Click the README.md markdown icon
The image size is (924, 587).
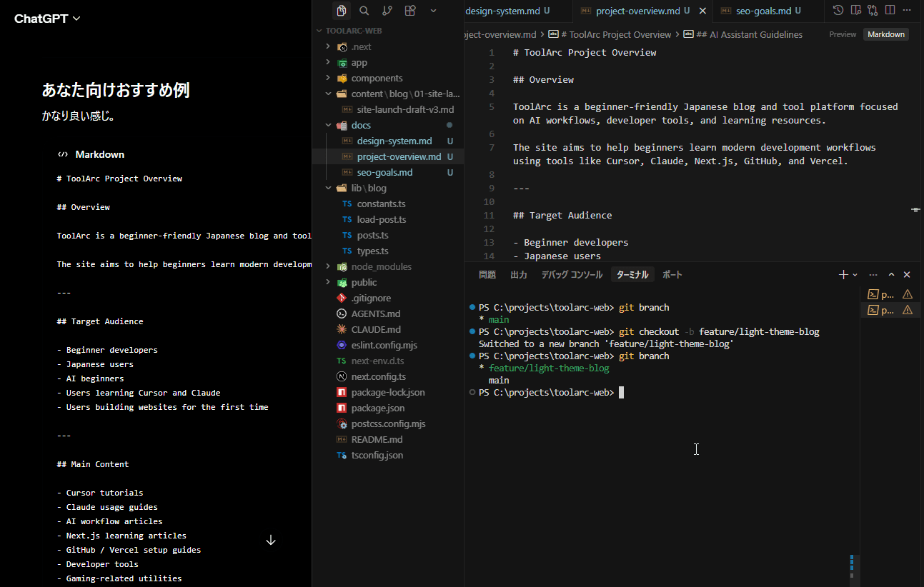coord(342,439)
